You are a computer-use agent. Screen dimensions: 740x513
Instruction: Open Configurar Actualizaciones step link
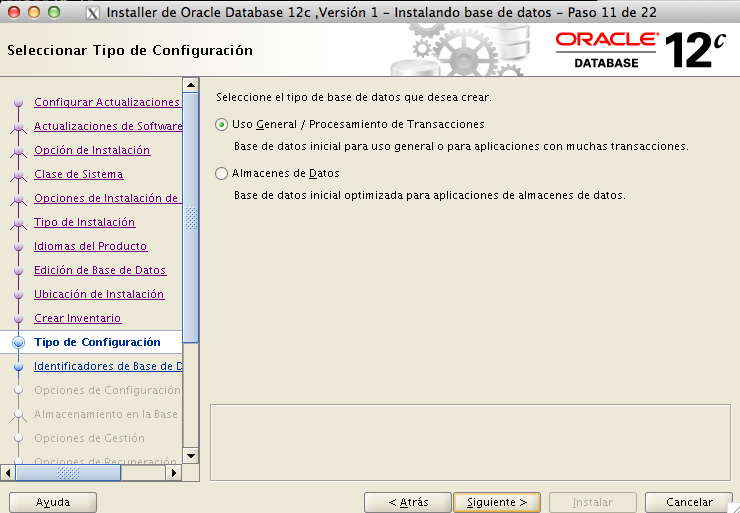click(107, 102)
